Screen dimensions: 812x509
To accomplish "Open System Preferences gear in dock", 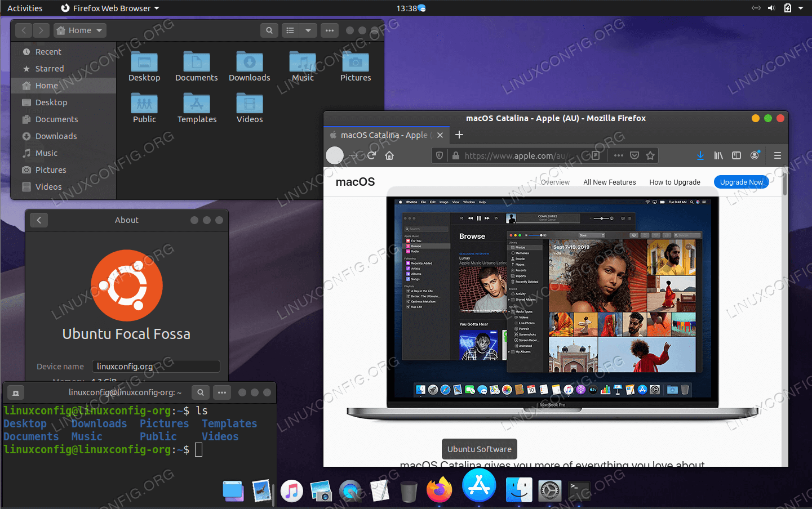I will tap(550, 491).
